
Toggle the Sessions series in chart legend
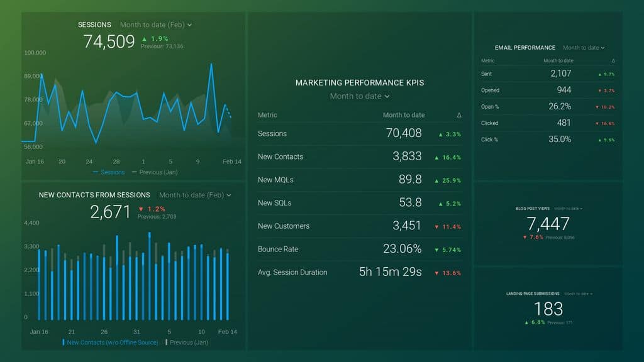click(109, 172)
